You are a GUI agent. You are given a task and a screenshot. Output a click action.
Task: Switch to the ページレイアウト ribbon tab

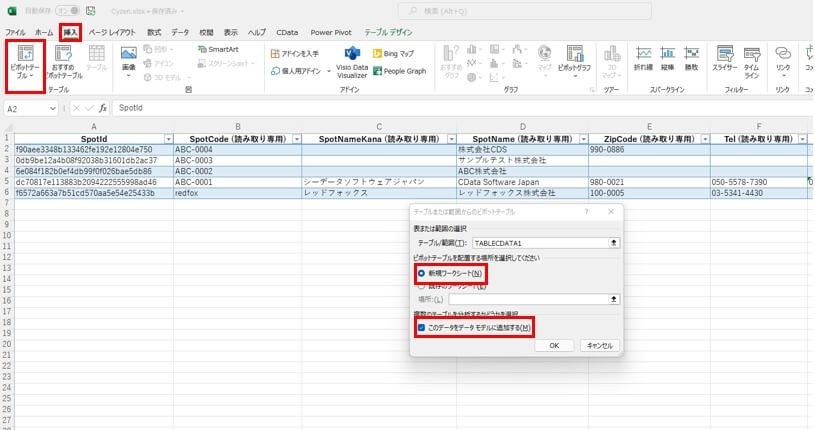click(x=112, y=32)
